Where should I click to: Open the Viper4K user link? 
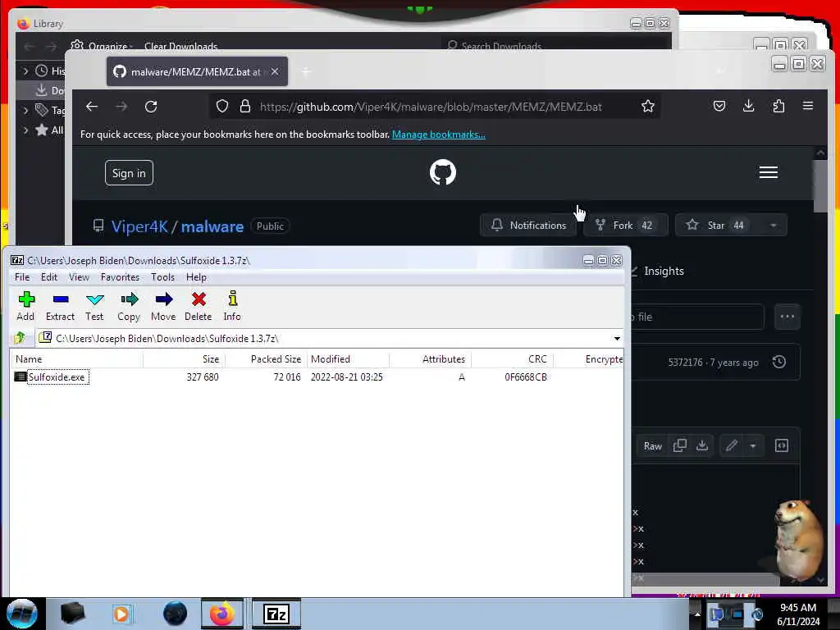point(139,226)
